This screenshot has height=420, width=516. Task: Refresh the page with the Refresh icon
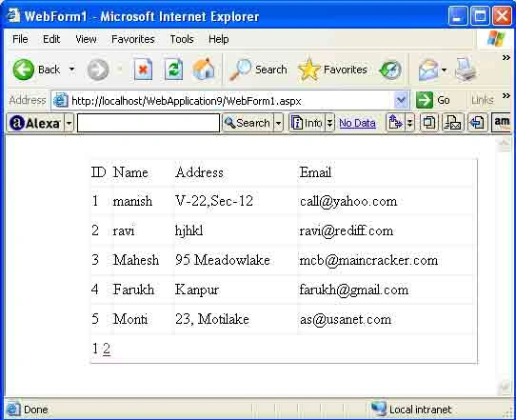pos(173,70)
